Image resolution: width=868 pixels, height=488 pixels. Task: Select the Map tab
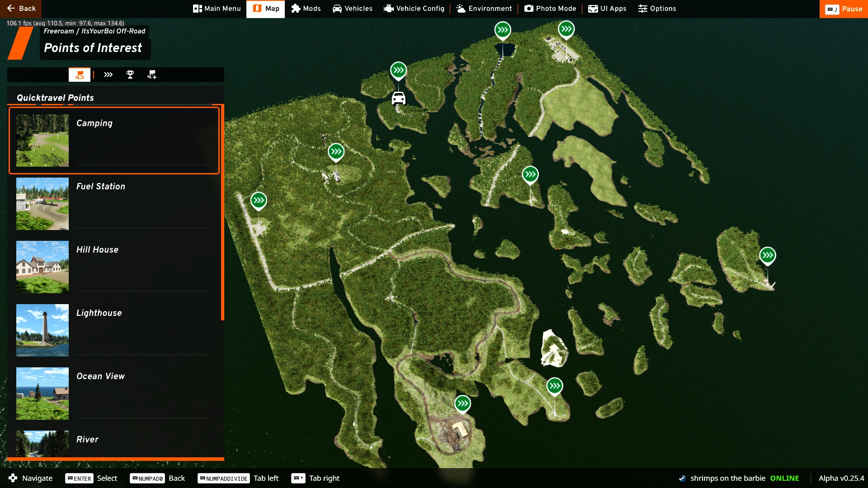[x=266, y=9]
